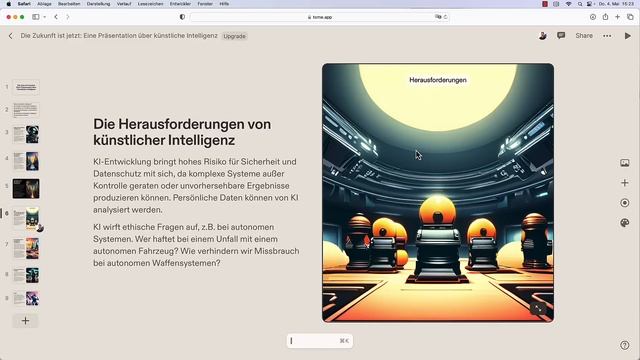
Task: Show Safari tab overview icon
Action: click(630, 17)
